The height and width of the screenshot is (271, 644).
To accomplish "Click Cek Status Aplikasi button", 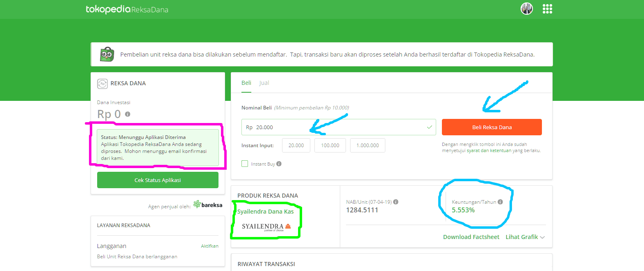I will pyautogui.click(x=158, y=180).
